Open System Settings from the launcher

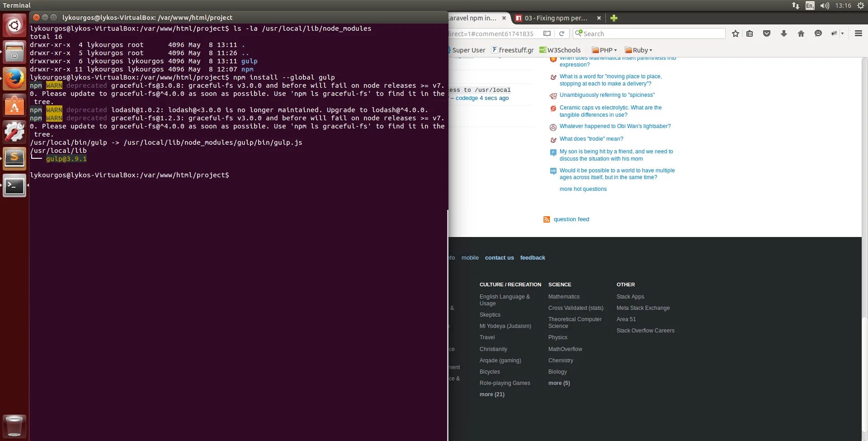point(14,132)
